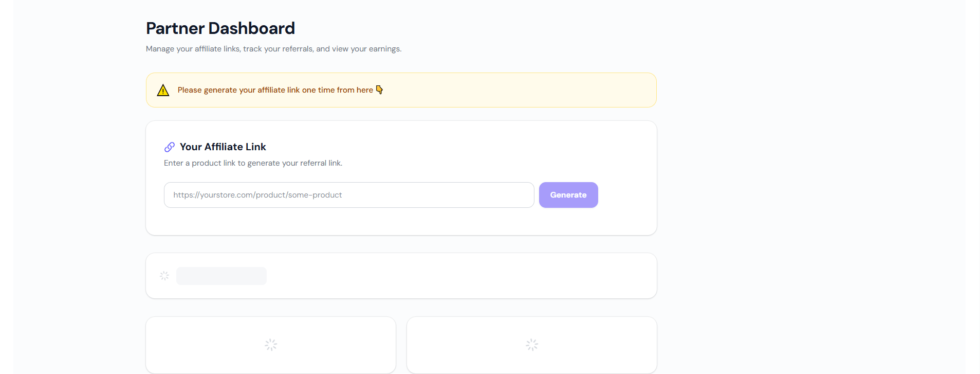The image size is (980, 374).
Task: Click the warning icon to dismiss the notice
Action: point(163,90)
